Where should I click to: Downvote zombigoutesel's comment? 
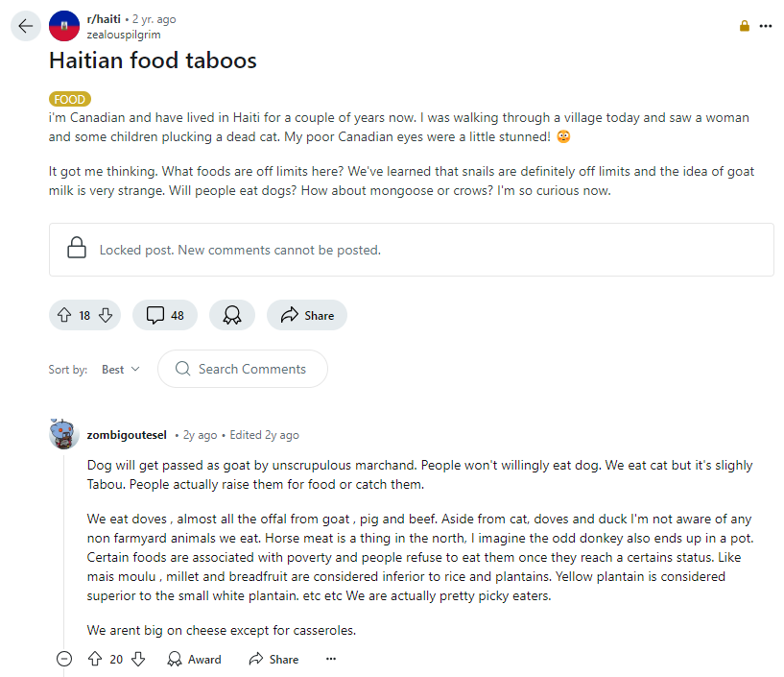138,659
